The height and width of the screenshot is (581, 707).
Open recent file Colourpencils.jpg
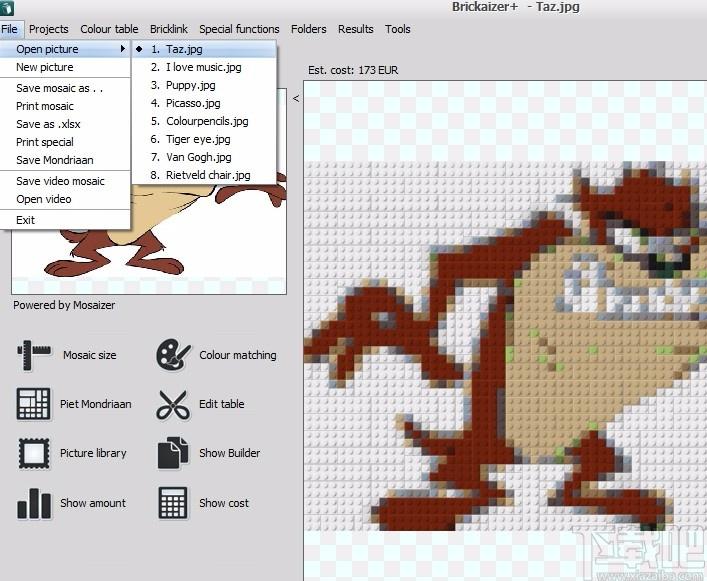[204, 121]
